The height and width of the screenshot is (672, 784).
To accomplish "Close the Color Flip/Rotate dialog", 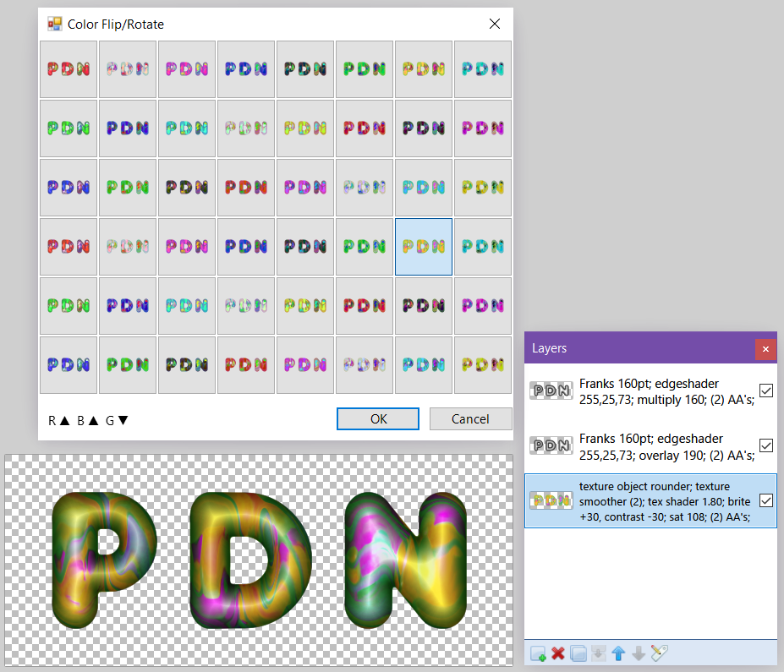I will pyautogui.click(x=495, y=24).
